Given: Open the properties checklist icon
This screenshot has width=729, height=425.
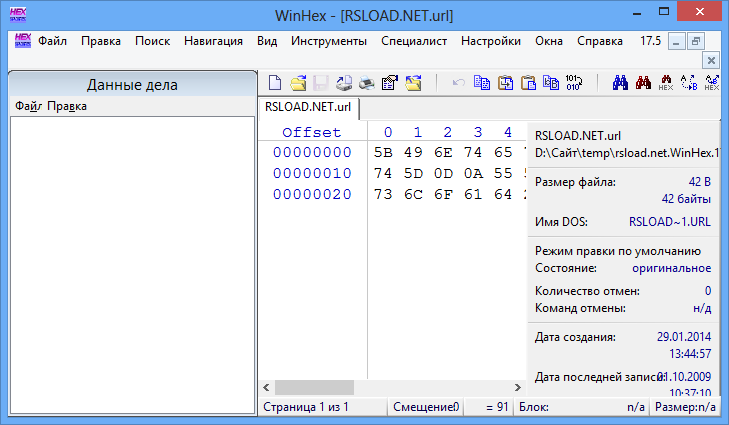Looking at the screenshot, I should tap(390, 83).
